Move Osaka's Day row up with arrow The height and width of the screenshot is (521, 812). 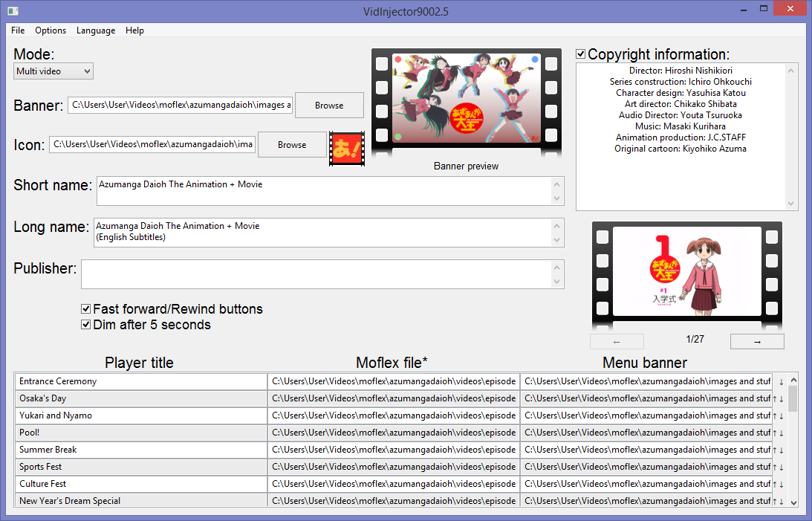[x=775, y=399]
